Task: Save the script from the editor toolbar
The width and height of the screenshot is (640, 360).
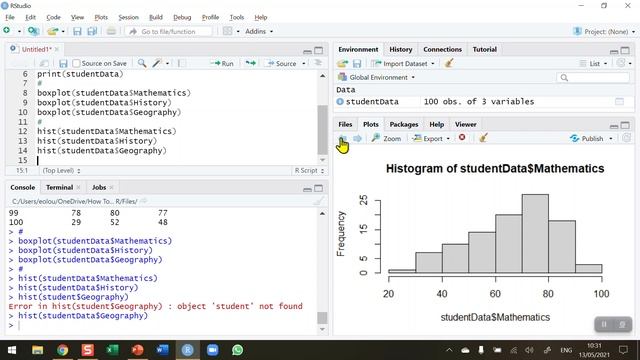Action: pyautogui.click(x=63, y=63)
